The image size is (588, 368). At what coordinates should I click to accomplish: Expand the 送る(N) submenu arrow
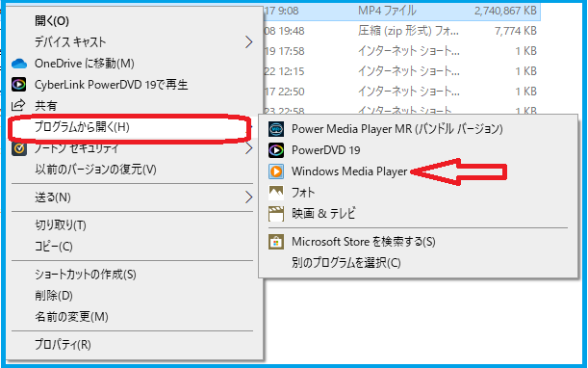248,197
